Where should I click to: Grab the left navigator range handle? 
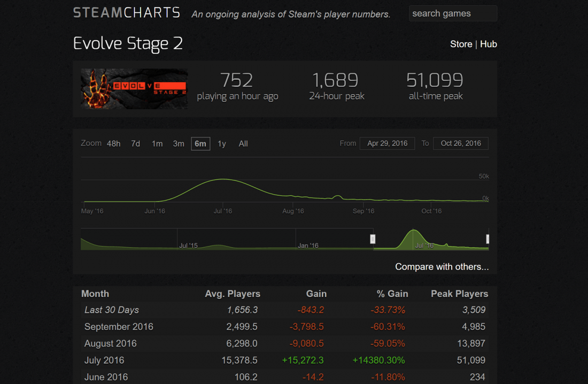pos(373,239)
